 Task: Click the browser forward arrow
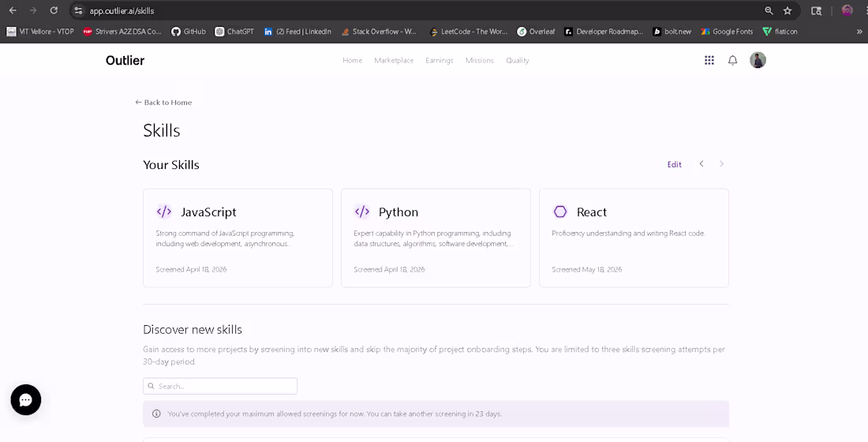[33, 10]
